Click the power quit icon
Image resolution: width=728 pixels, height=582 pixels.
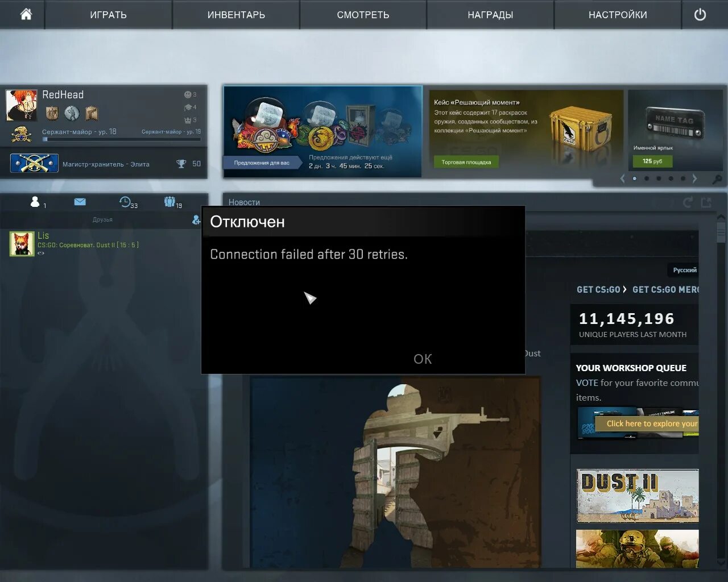click(700, 15)
